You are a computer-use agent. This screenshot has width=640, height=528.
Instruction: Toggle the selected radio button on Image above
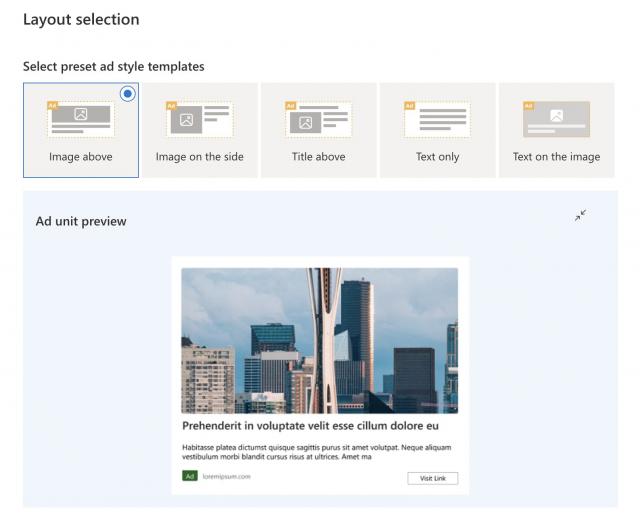click(x=127, y=94)
